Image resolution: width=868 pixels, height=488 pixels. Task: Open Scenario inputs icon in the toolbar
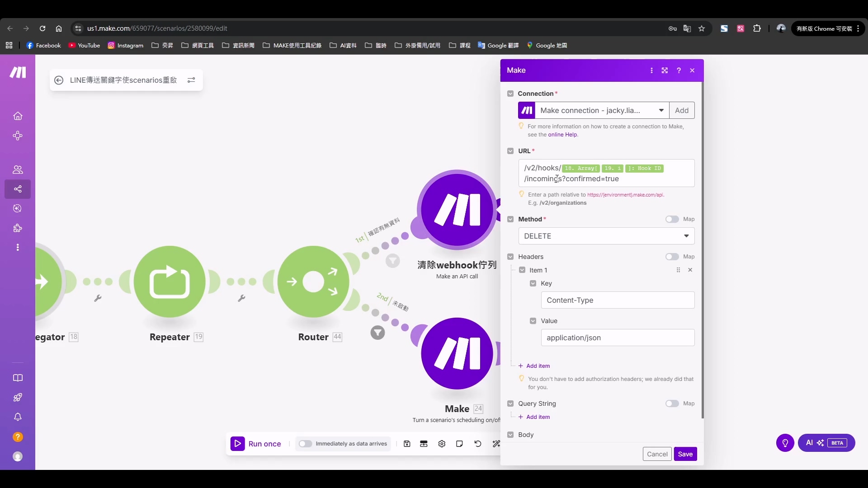(424, 444)
